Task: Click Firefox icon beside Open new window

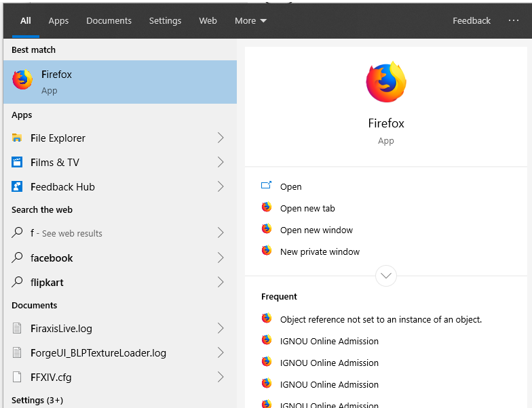Action: click(x=267, y=229)
